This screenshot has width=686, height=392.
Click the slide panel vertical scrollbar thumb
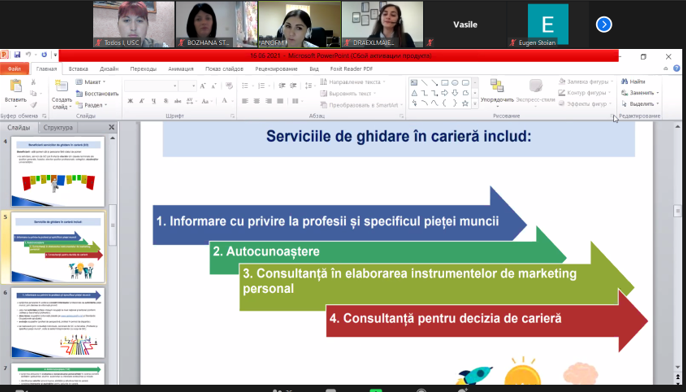tap(112, 224)
